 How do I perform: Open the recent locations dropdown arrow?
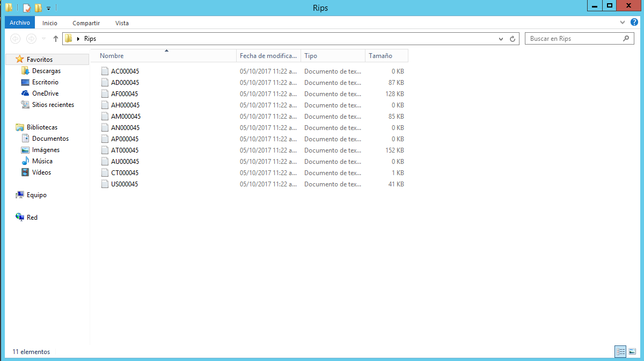(x=43, y=39)
